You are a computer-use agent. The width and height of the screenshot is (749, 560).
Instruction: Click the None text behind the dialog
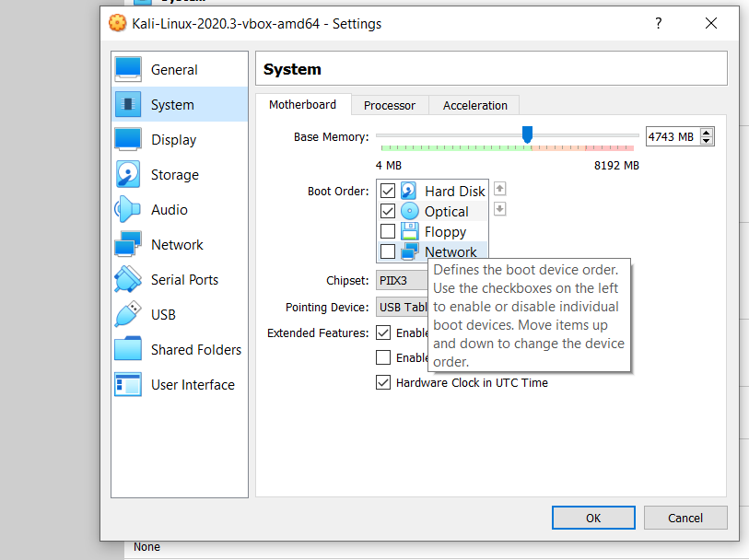tap(146, 546)
